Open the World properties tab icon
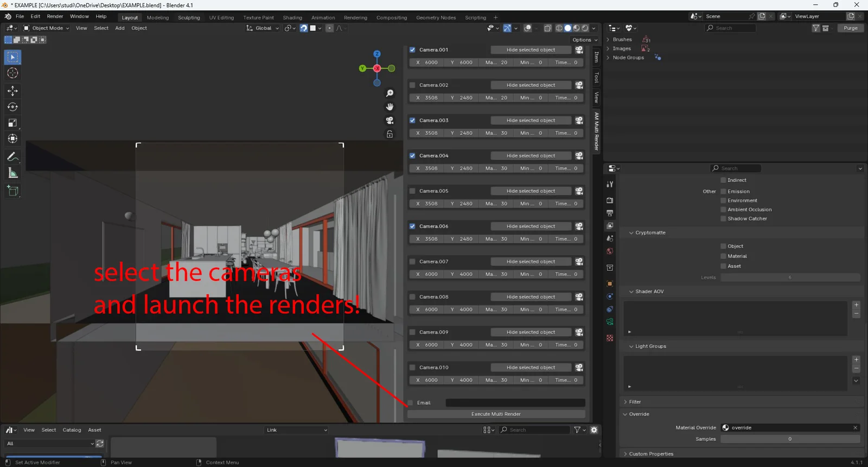This screenshot has width=868, height=467. (610, 251)
